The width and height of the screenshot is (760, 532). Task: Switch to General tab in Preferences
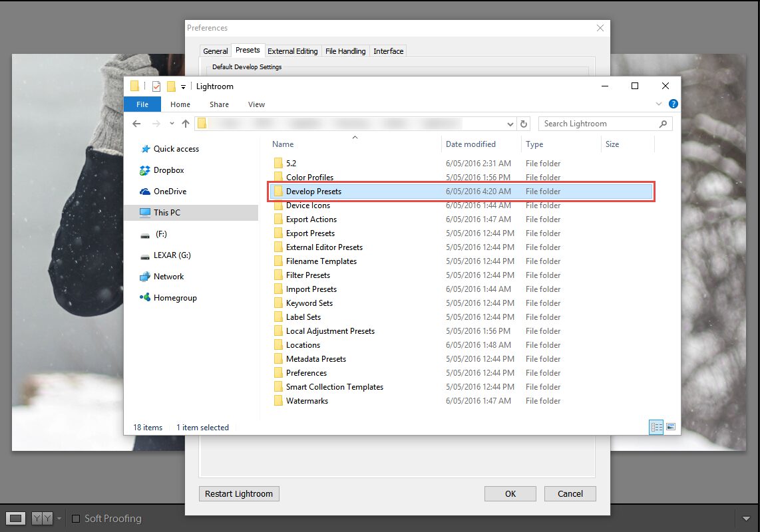tap(215, 51)
